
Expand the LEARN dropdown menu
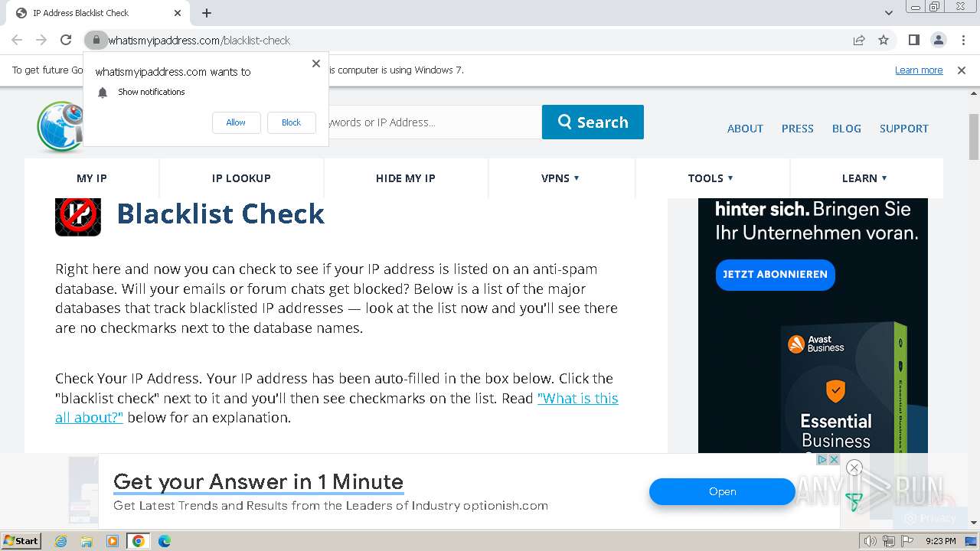pos(864,178)
